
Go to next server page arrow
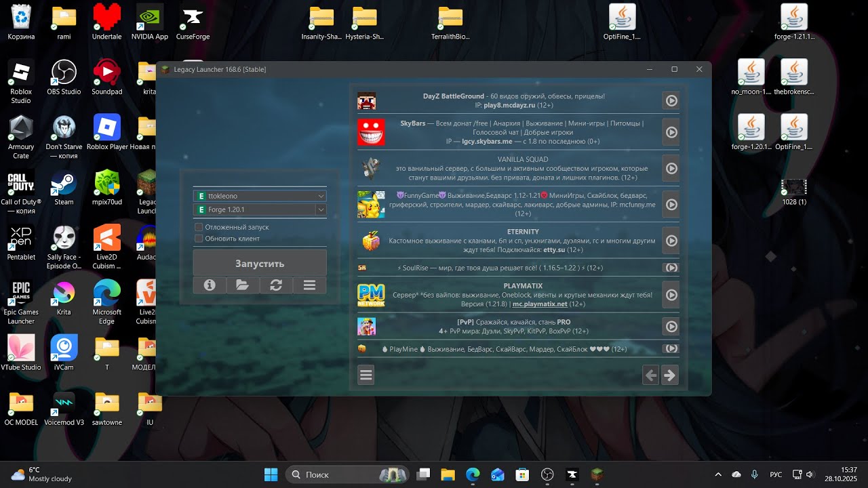[669, 375]
